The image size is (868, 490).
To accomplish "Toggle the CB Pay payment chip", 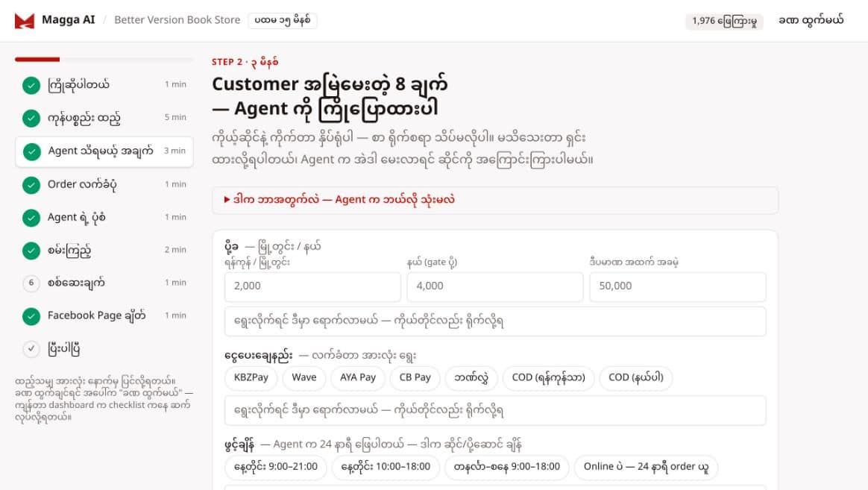I will coord(415,377).
